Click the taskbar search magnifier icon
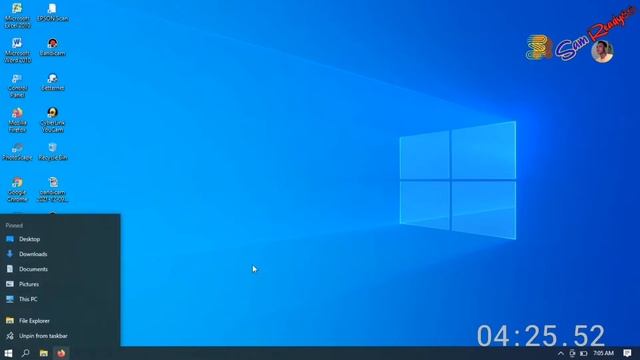Viewport: 640px width, 360px height. click(26, 353)
